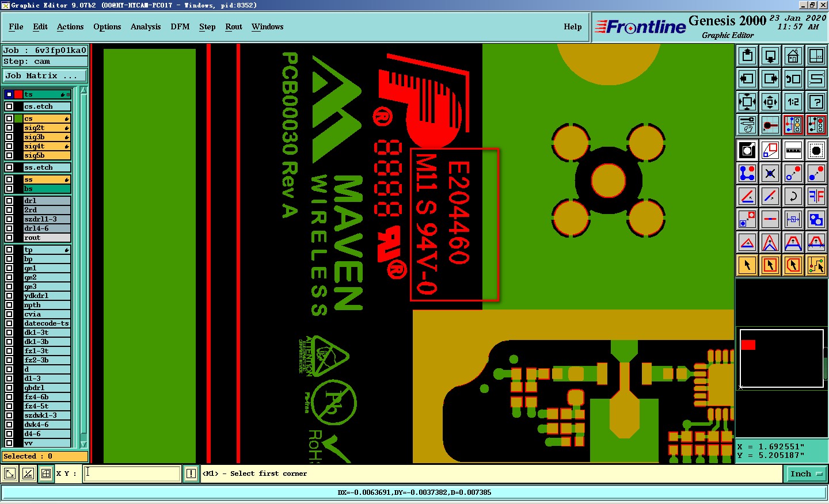Click the mpth layer name
Image resolution: width=829 pixels, height=504 pixels.
tap(47, 305)
